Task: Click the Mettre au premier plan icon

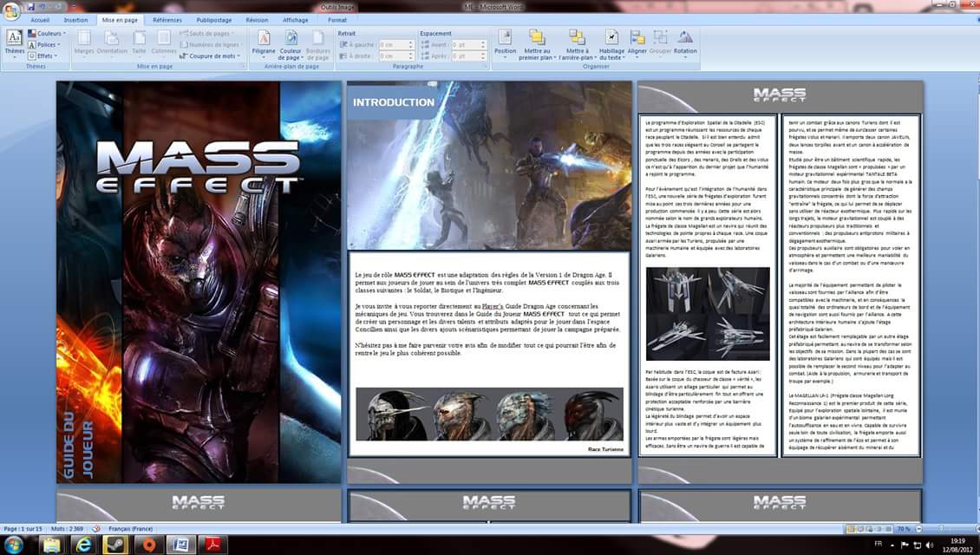Action: tap(537, 43)
